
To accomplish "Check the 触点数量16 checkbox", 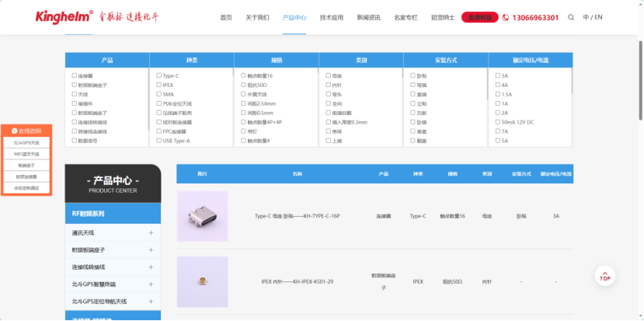I will 244,75.
